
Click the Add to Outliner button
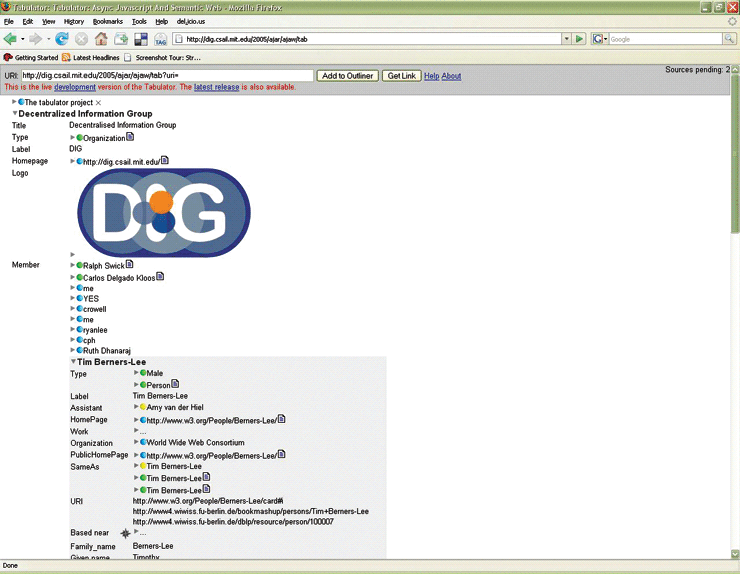347,76
